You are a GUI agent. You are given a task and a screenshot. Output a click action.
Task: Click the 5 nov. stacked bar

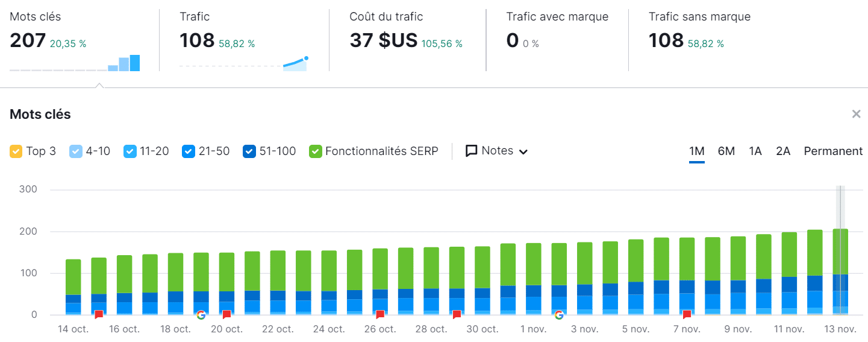(x=636, y=277)
